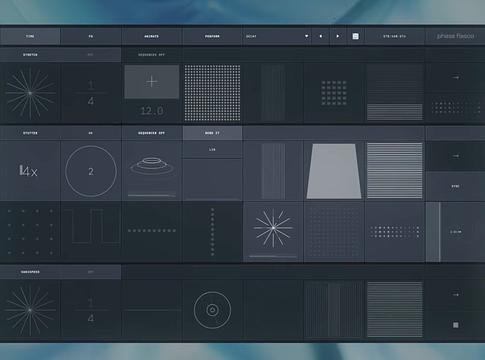Open the ANIMATE tab
485x360 pixels.
tap(152, 36)
